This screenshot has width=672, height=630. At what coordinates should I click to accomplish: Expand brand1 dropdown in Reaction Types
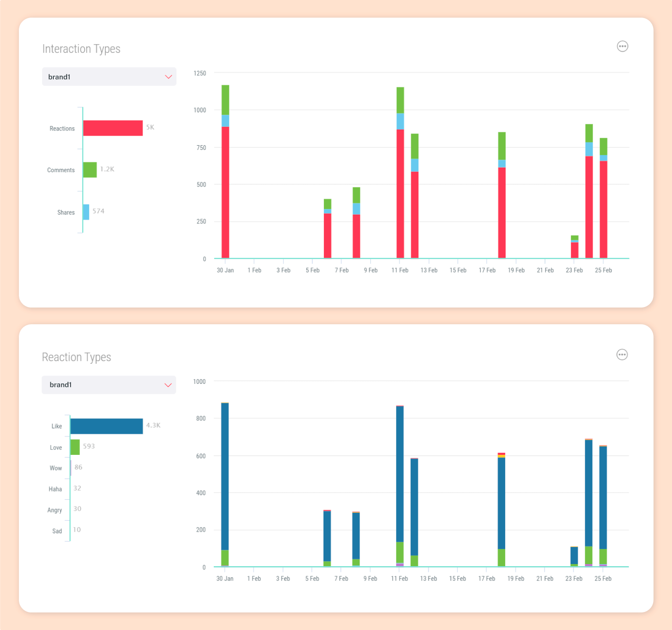[109, 385]
